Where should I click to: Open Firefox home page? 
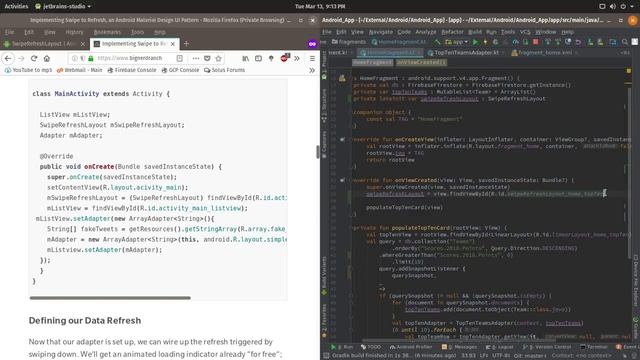(47, 58)
